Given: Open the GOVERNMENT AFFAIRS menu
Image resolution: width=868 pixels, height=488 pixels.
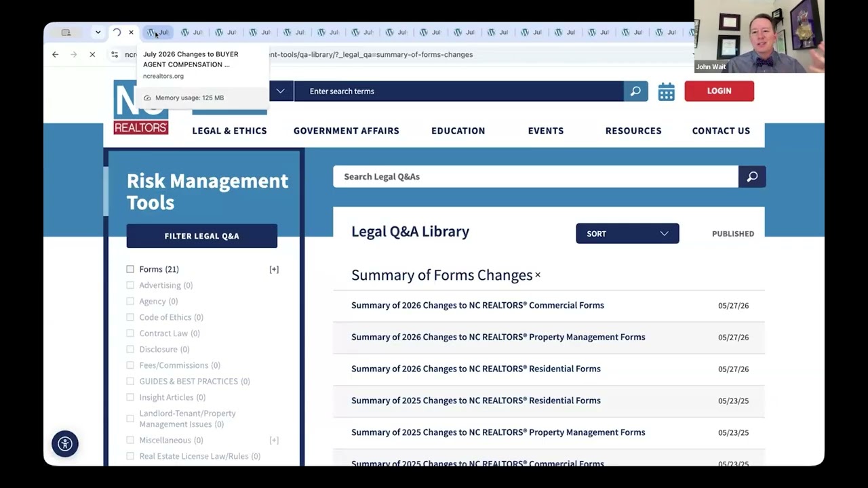Looking at the screenshot, I should pyautogui.click(x=346, y=131).
